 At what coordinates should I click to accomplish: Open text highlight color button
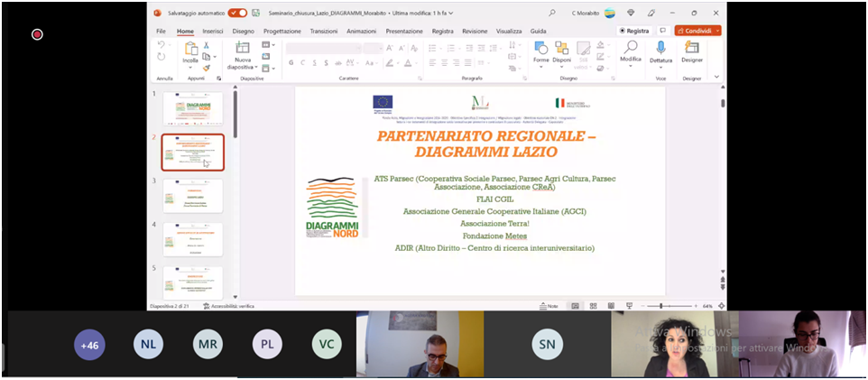point(391,62)
